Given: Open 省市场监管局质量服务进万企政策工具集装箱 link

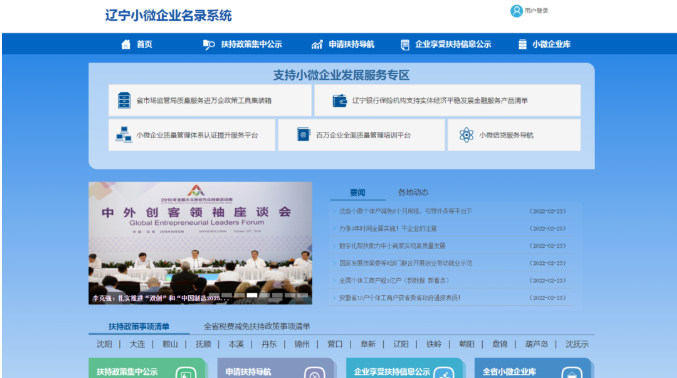Looking at the screenshot, I should tap(204, 101).
